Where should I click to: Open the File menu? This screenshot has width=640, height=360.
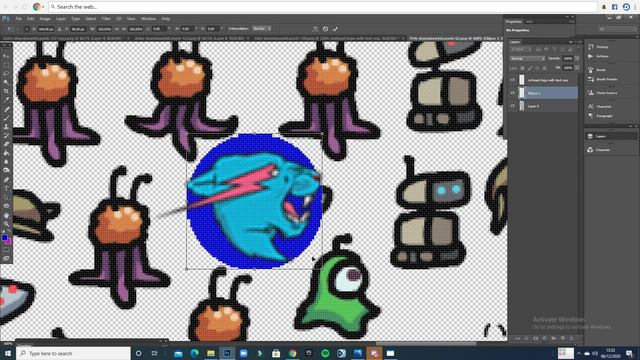[19, 19]
